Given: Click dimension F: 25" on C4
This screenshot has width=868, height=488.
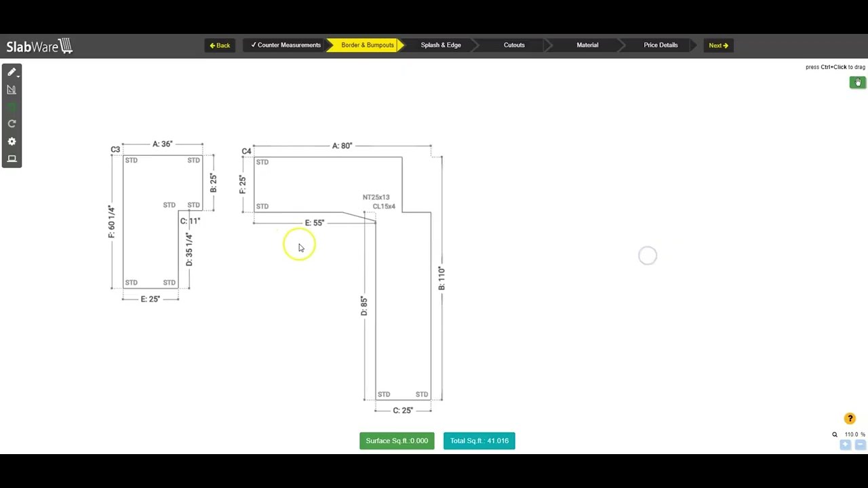Looking at the screenshot, I should click(243, 184).
